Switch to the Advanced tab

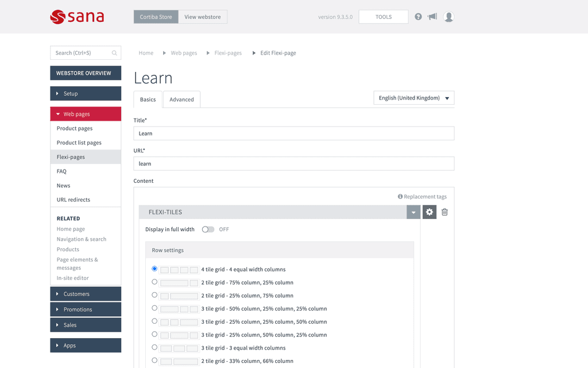pyautogui.click(x=181, y=99)
